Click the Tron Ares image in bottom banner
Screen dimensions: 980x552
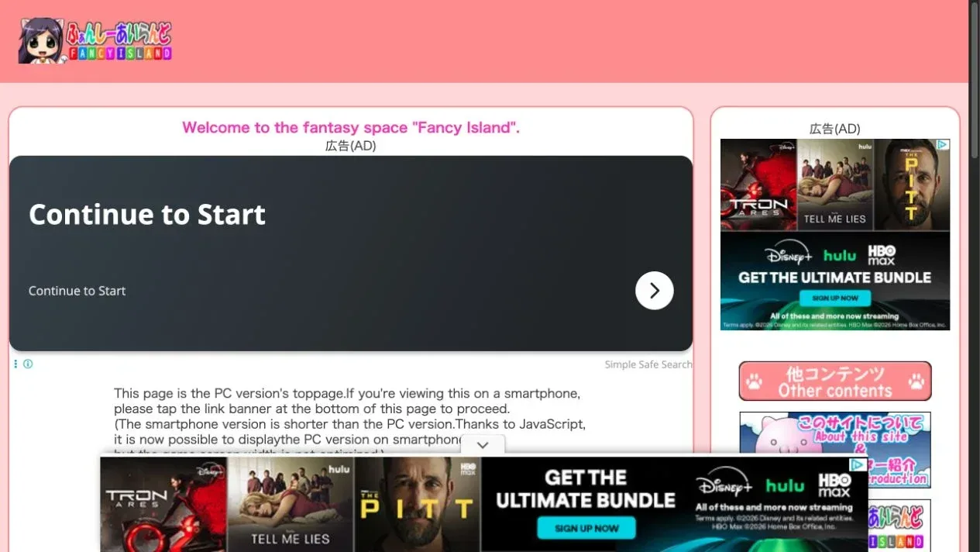coord(163,504)
